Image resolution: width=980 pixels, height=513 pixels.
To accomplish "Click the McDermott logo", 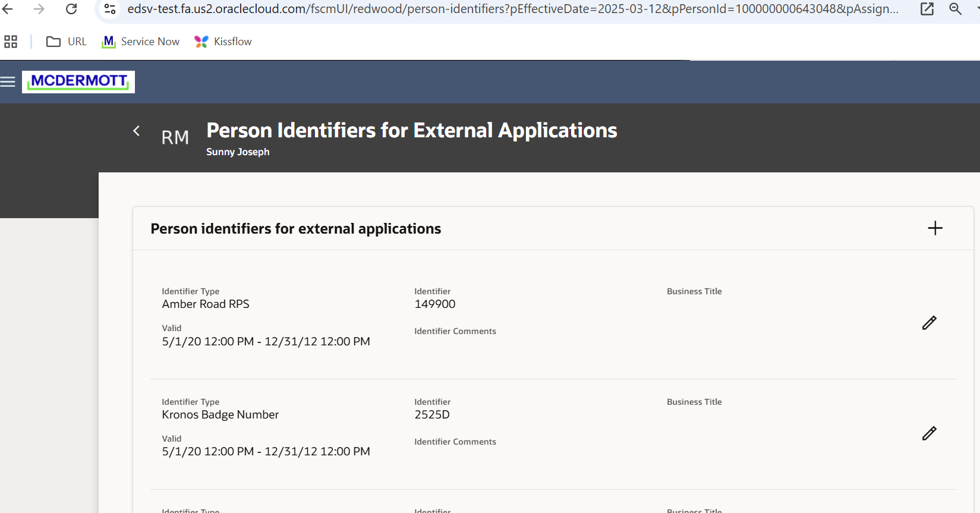I will [78, 82].
